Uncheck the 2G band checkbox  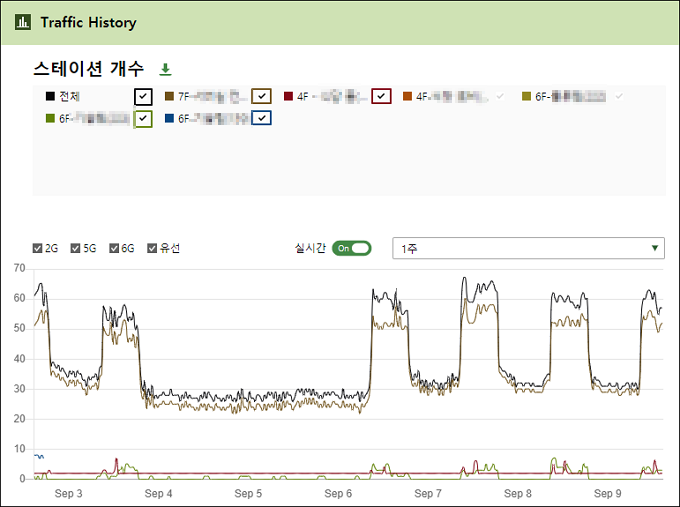(x=37, y=248)
